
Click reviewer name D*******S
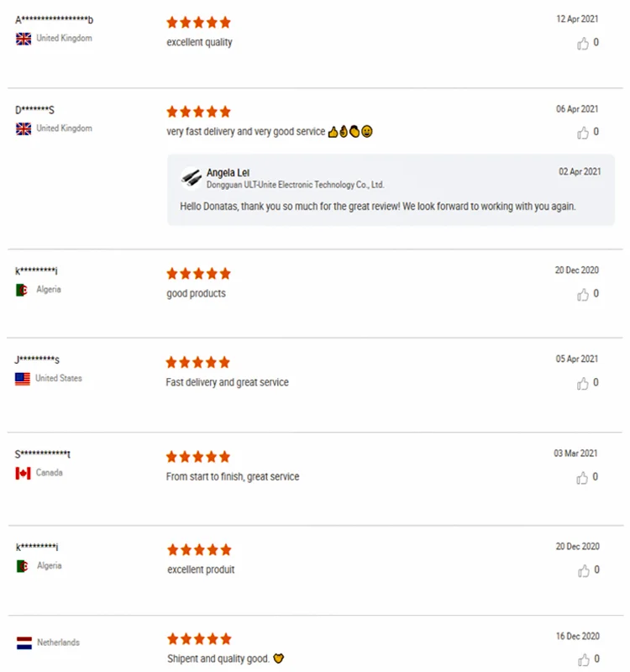[35, 110]
